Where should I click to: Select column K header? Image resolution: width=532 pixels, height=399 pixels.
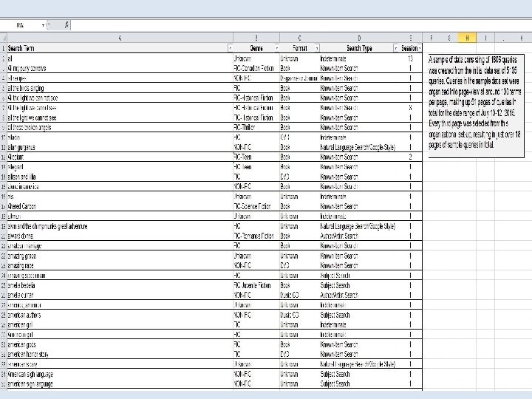tap(522, 38)
